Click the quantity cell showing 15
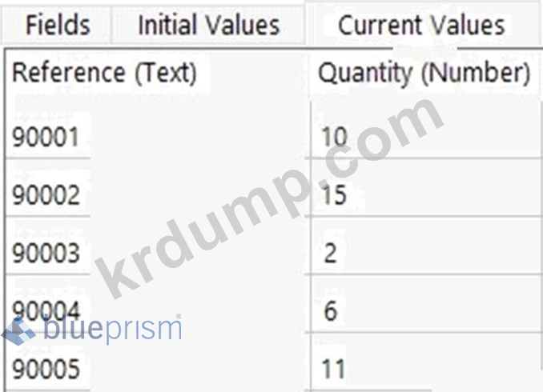The width and height of the screenshot is (543, 392). coord(333,195)
